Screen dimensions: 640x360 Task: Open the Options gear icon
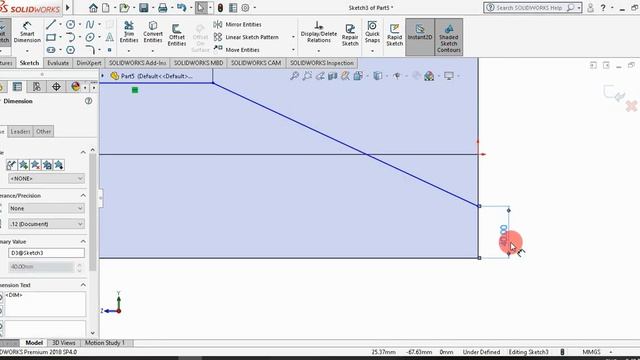245,7
